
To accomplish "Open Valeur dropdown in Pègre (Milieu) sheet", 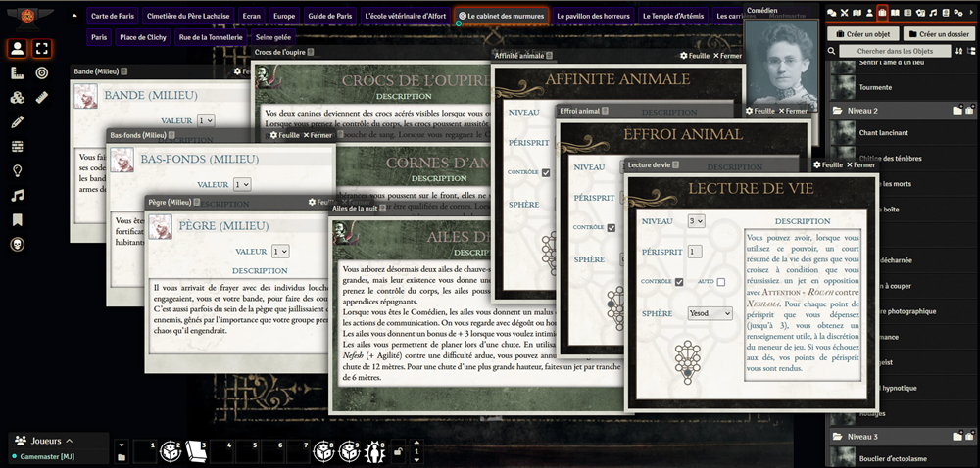I will click(x=280, y=252).
